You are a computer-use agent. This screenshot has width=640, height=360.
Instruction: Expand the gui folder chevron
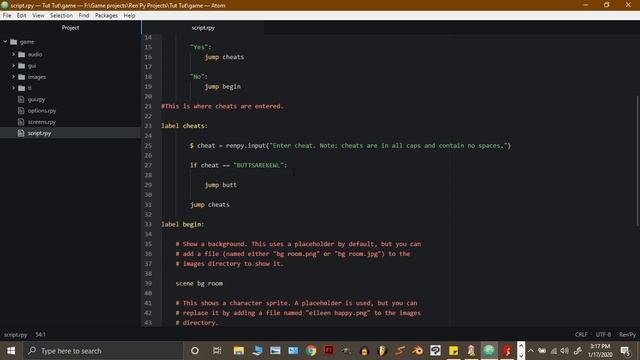pyautogui.click(x=13, y=66)
